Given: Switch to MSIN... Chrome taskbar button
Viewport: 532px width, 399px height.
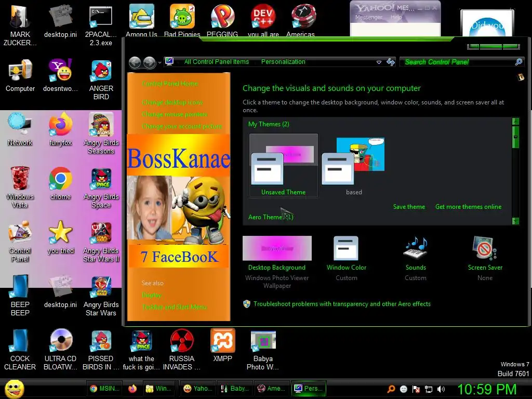Looking at the screenshot, I should click(x=104, y=389).
